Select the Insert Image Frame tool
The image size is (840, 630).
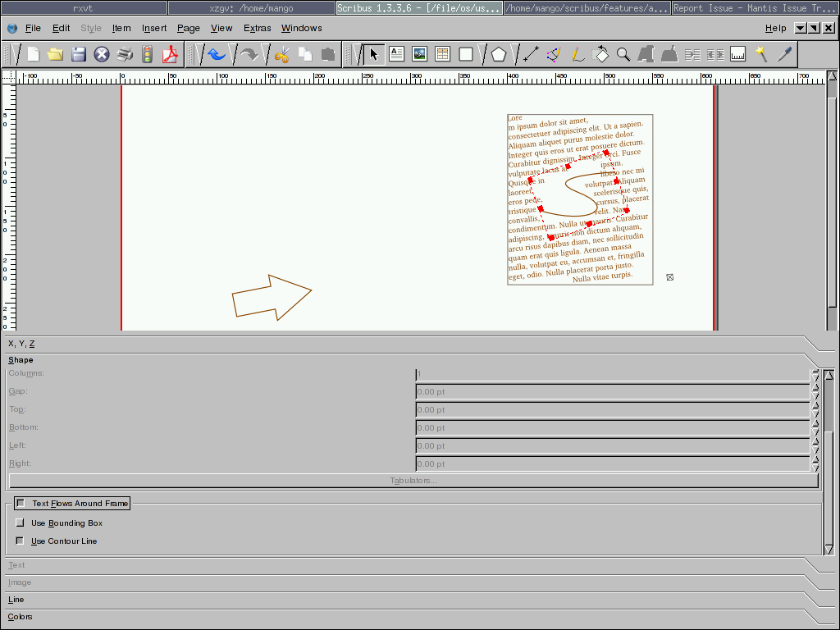pyautogui.click(x=420, y=55)
